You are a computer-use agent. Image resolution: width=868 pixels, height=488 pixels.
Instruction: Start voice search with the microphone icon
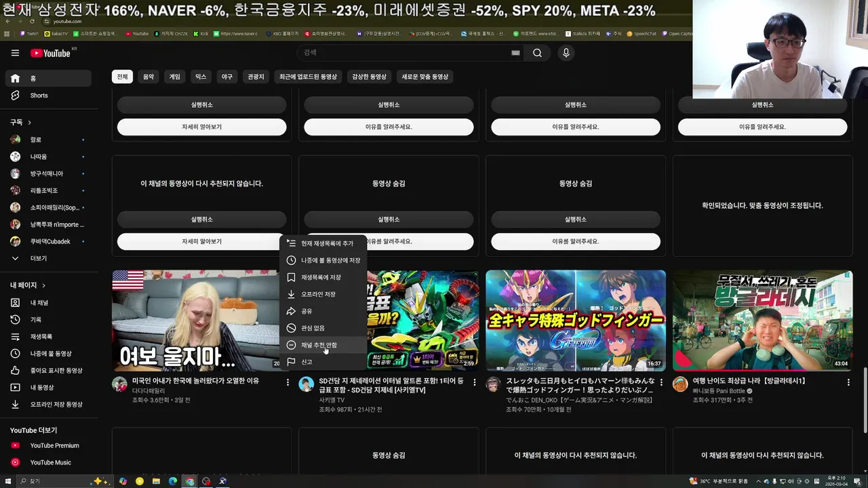[x=566, y=53]
